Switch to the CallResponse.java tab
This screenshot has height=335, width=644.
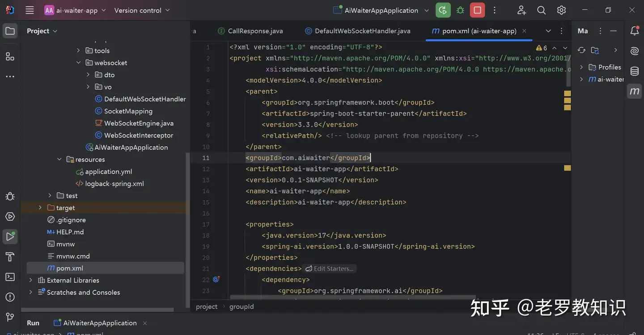pos(250,31)
